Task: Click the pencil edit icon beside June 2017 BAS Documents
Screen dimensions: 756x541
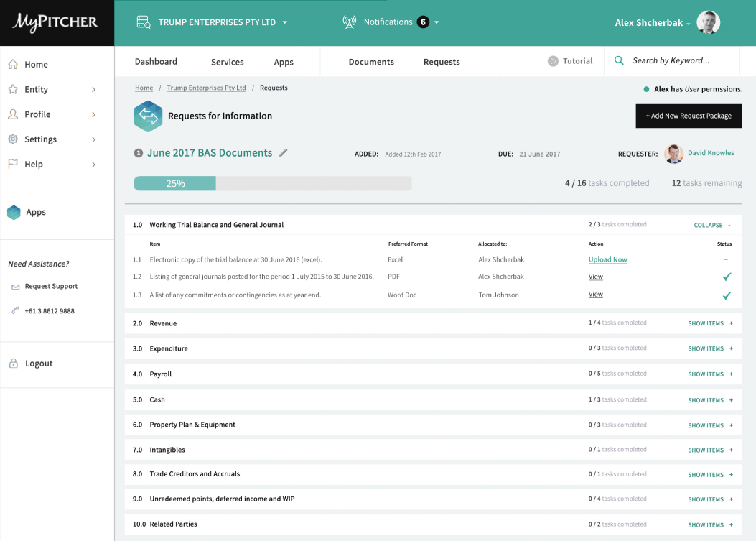Action: coord(284,153)
